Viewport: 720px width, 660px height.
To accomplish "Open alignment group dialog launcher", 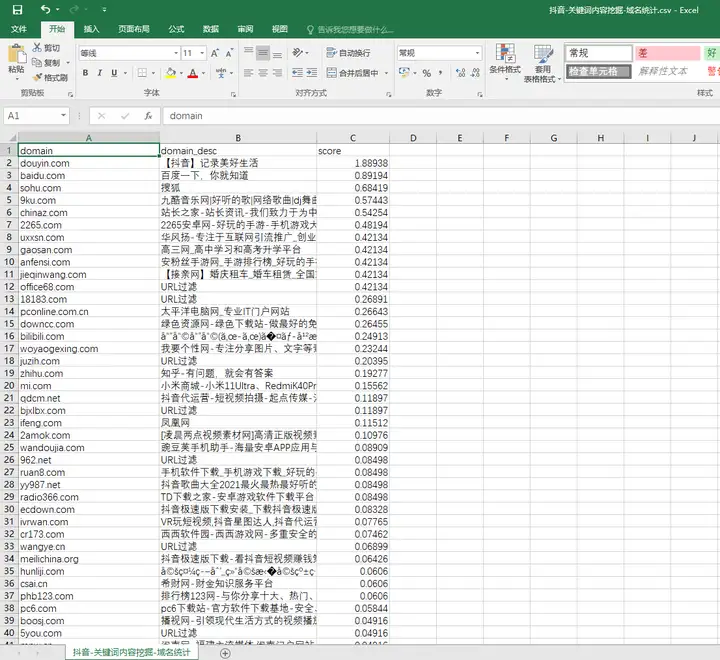I will pyautogui.click(x=388, y=94).
